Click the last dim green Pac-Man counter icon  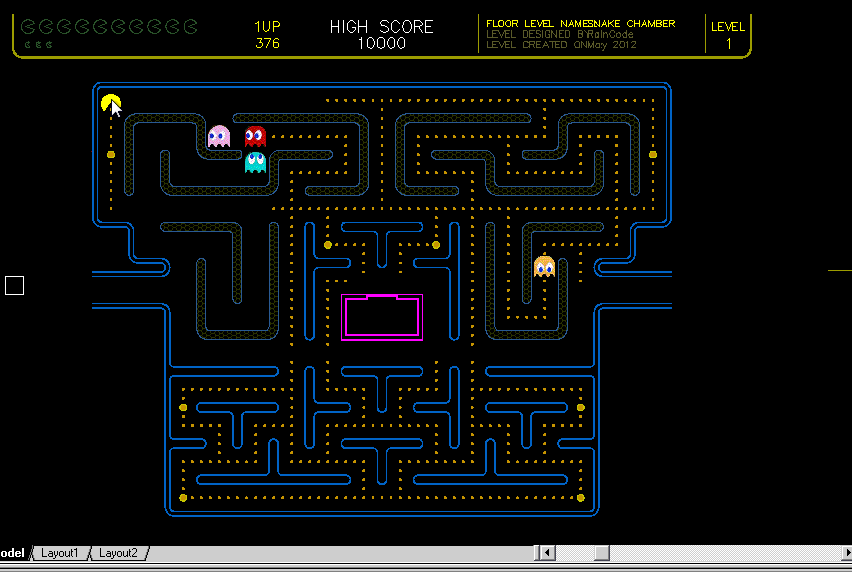(190, 27)
